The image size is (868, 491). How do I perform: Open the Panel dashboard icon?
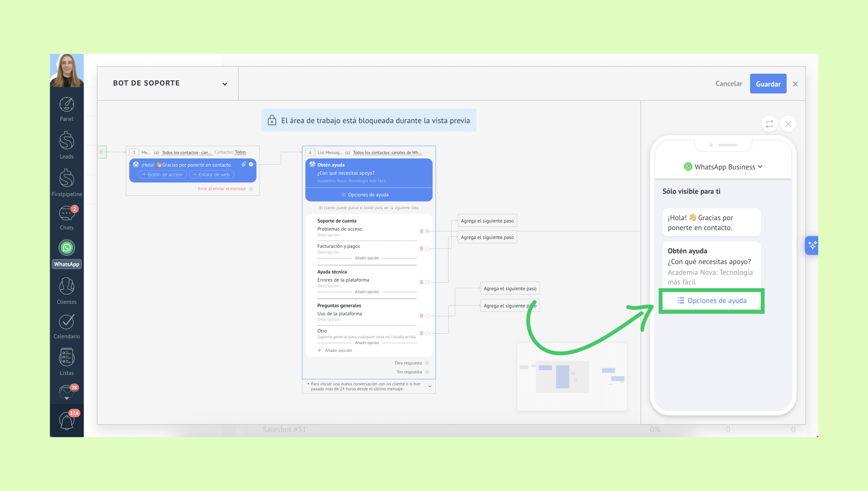tap(66, 105)
